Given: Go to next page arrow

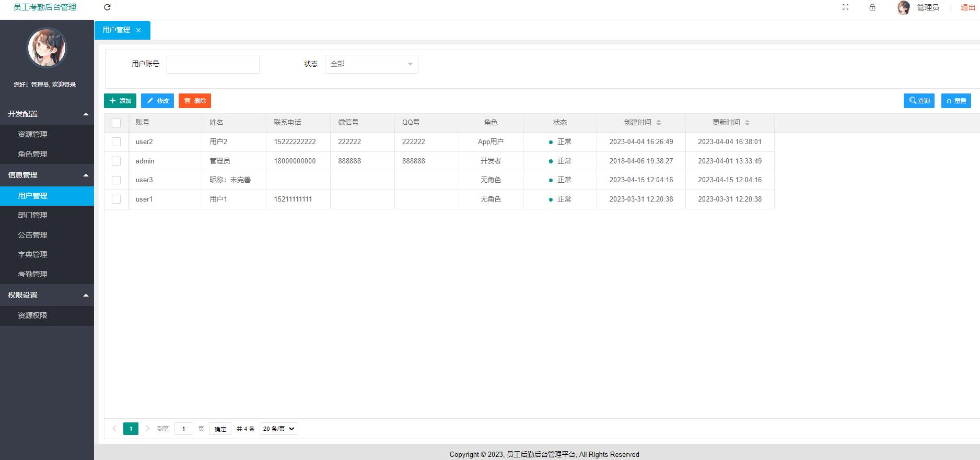Looking at the screenshot, I should (x=148, y=429).
